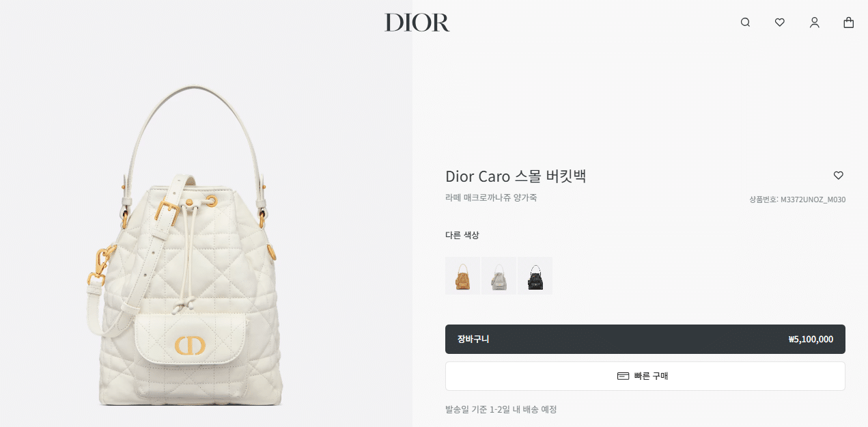The image size is (868, 427).
Task: Click the main white bucket bag image
Action: (183, 246)
